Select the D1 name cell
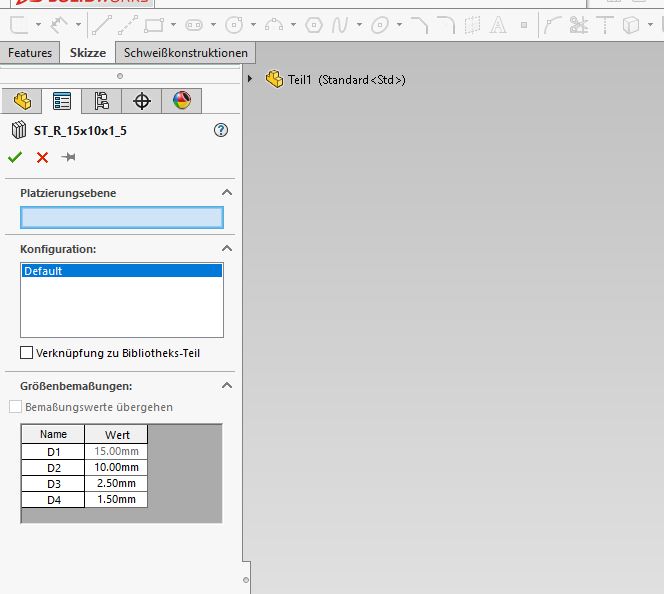 click(53, 452)
